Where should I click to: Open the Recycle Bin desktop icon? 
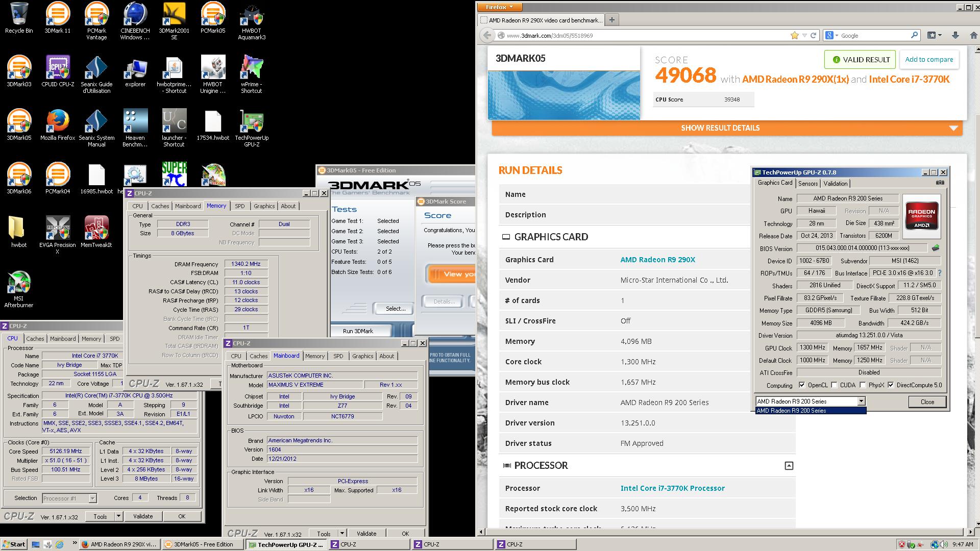(19, 18)
